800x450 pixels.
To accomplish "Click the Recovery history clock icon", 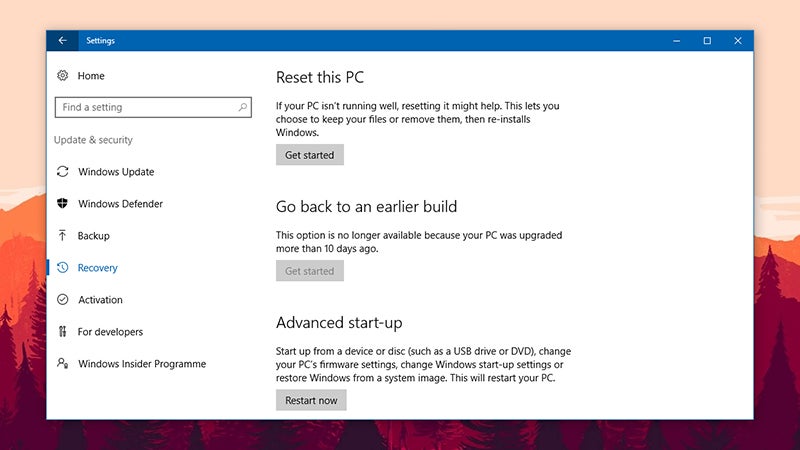I will pos(62,267).
